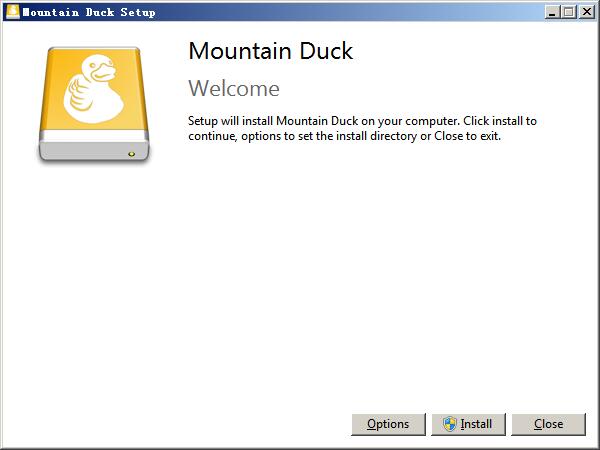The image size is (600, 450).
Task: Click the title bar duck icon
Action: 13,11
